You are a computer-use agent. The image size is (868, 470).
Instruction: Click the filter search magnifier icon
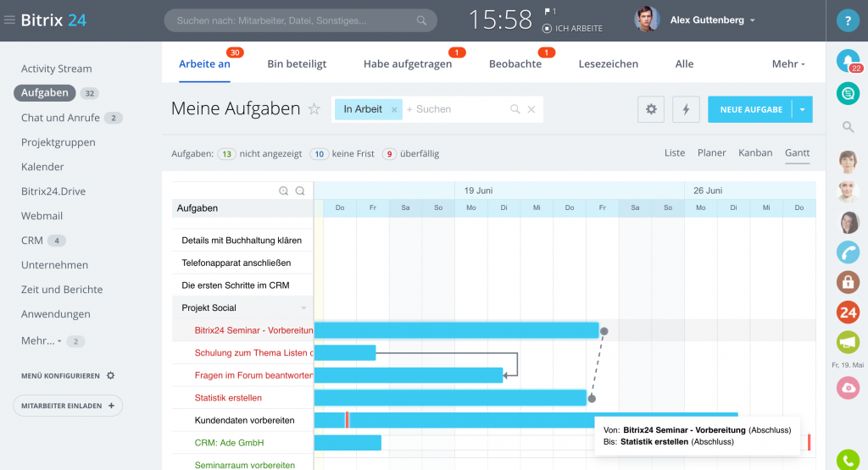[515, 109]
